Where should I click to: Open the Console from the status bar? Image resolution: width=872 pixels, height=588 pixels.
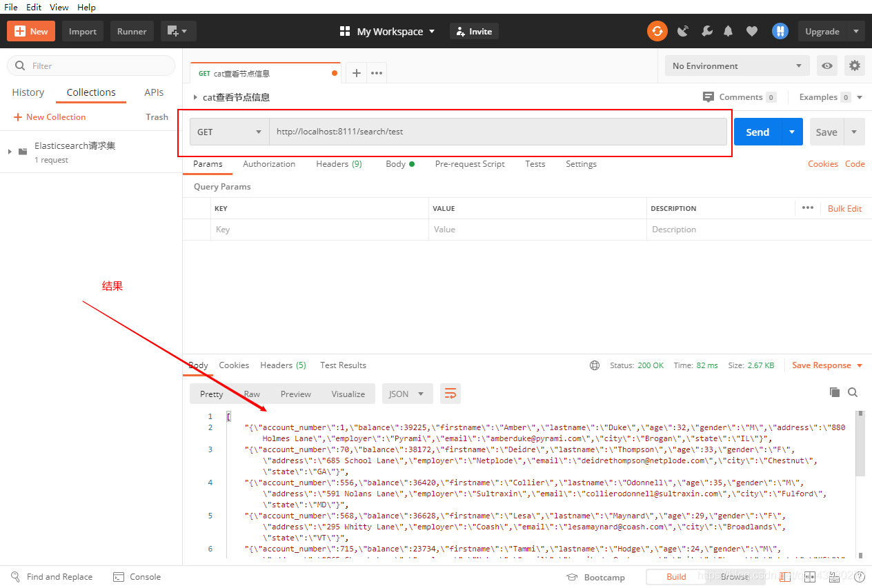137,577
